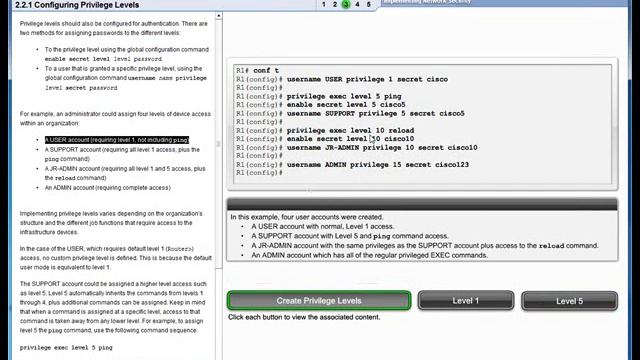Viewport: 640px width, 360px height.
Task: Click the dark header bar above the example description
Action: (x=422, y=204)
